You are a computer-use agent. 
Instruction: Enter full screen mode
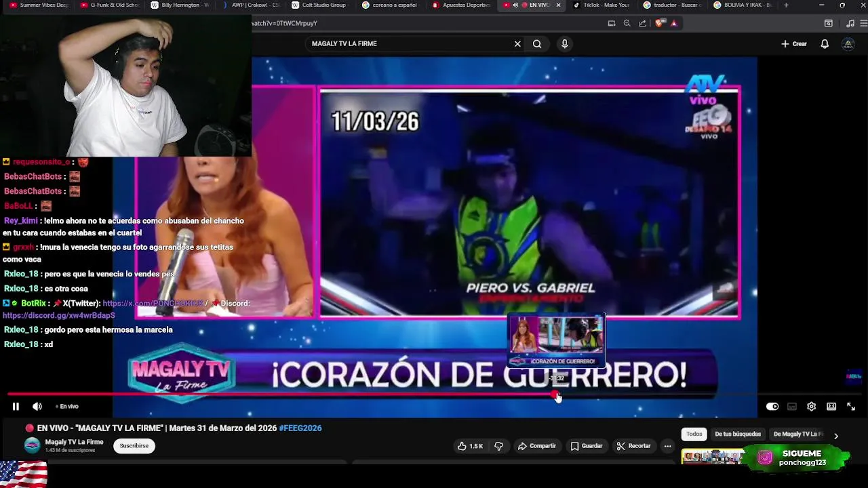851,407
